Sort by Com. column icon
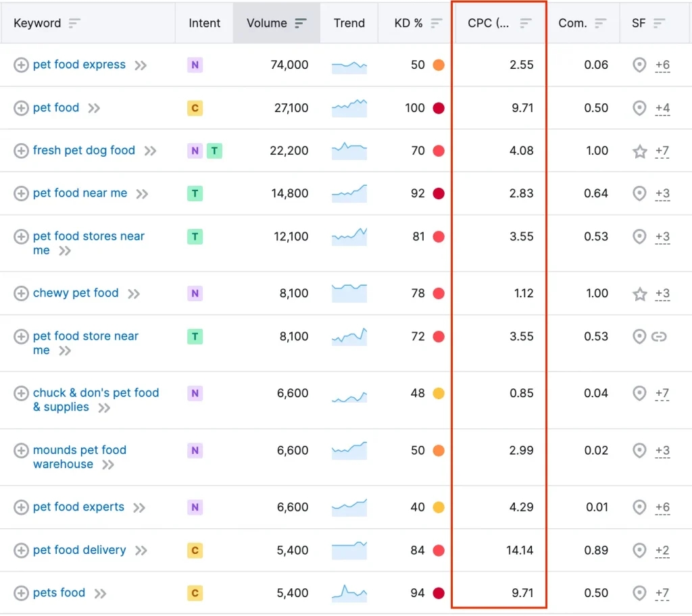The width and height of the screenshot is (692, 616). point(601,23)
